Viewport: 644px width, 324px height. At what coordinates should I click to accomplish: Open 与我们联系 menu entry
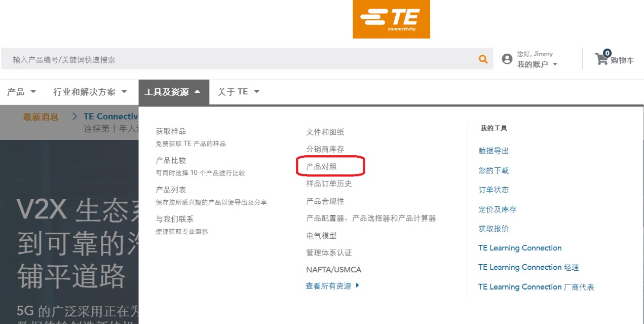[x=174, y=219]
